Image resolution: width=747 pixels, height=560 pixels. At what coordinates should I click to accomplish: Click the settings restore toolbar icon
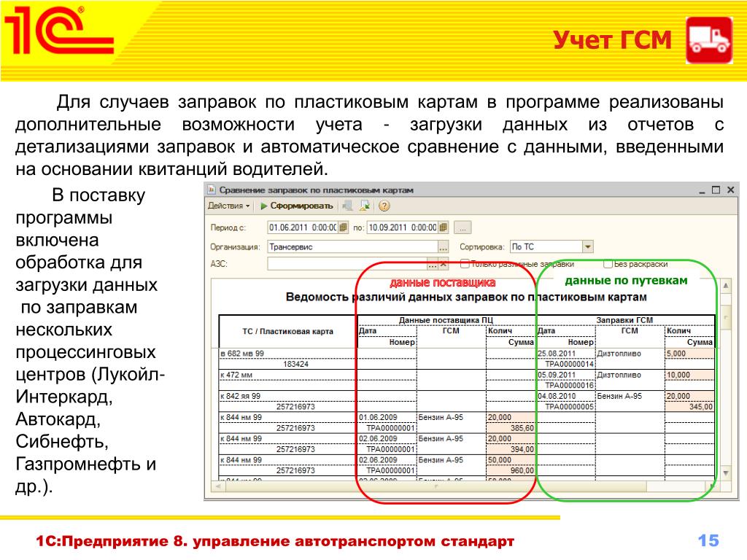click(x=349, y=206)
